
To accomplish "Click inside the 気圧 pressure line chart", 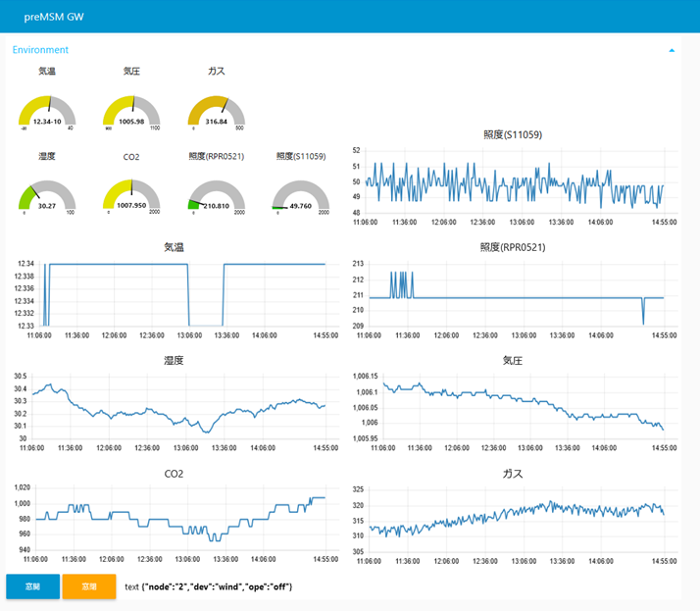I will point(515,407).
